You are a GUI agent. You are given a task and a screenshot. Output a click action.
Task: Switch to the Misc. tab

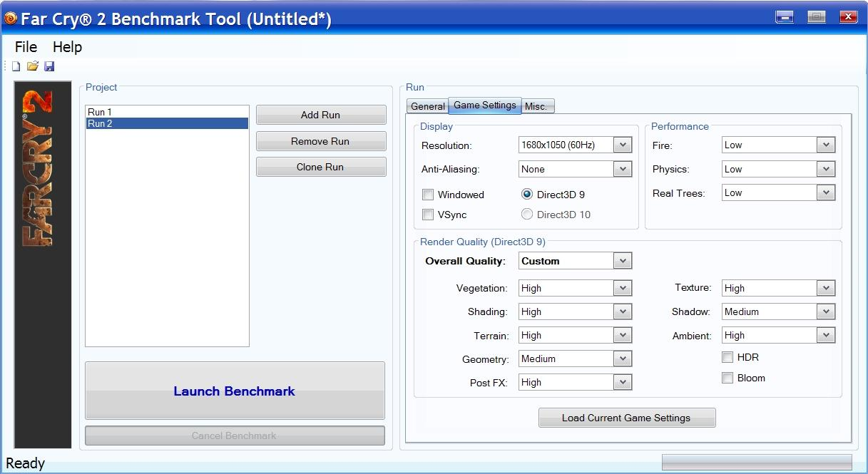coord(538,106)
